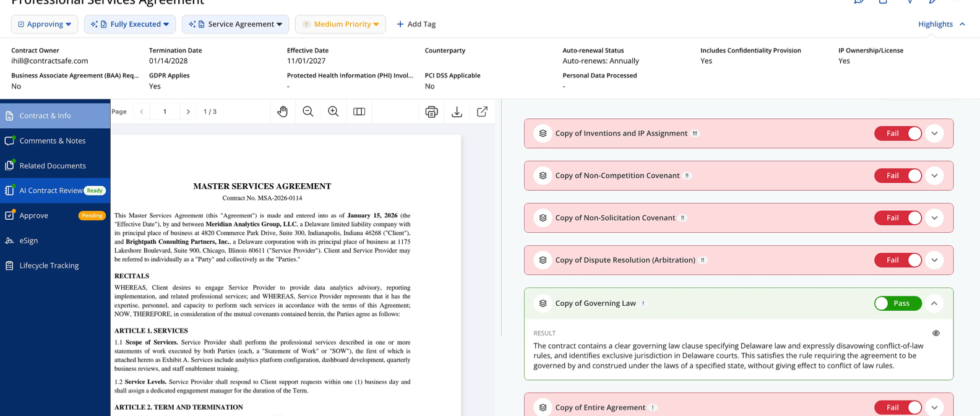This screenshot has width=980, height=416.
Task: Click layers icon for Non-Solicitation Covenant
Action: (543, 218)
